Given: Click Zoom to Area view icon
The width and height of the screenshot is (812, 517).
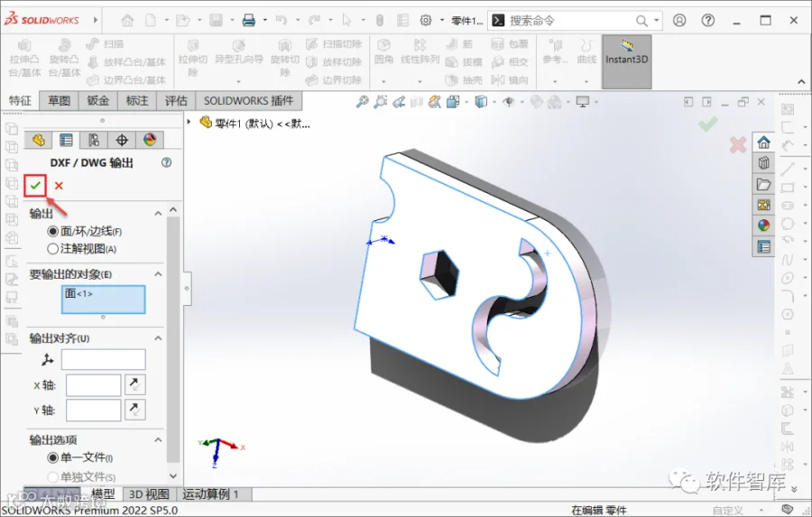Looking at the screenshot, I should coord(381,102).
